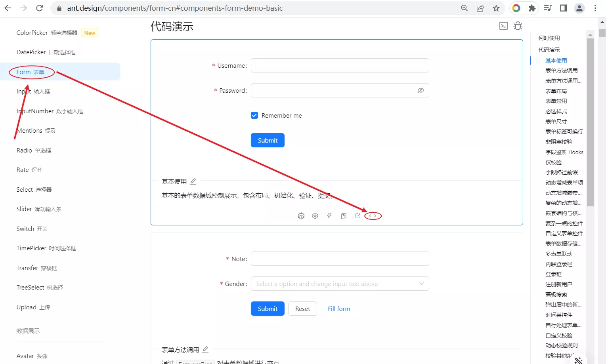
Task: Open demo in CodeSandbox icon
Action: pyautogui.click(x=301, y=216)
